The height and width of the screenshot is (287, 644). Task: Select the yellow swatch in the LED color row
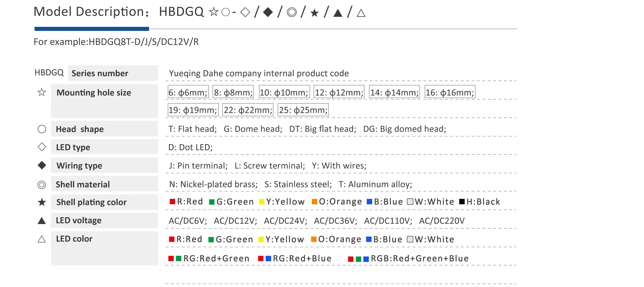point(261,239)
